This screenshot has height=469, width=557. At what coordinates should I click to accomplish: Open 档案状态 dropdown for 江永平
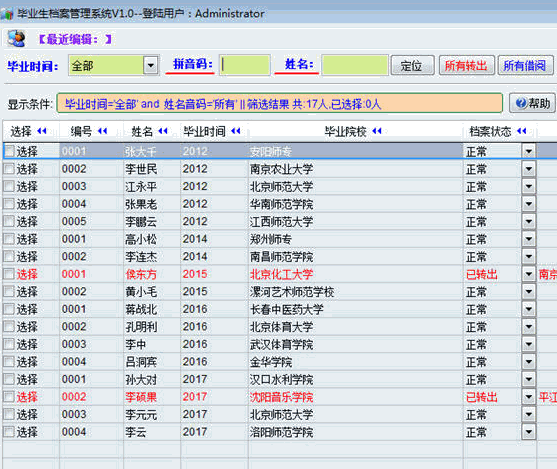point(529,187)
